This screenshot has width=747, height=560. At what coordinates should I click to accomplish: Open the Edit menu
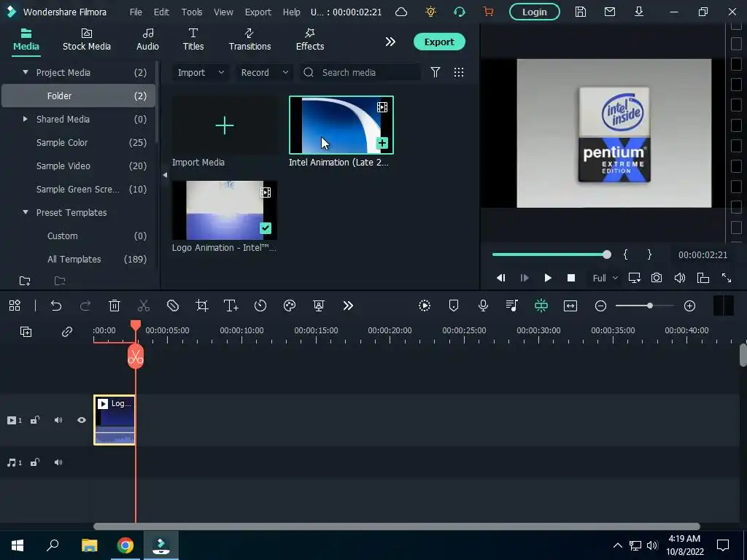(x=161, y=12)
